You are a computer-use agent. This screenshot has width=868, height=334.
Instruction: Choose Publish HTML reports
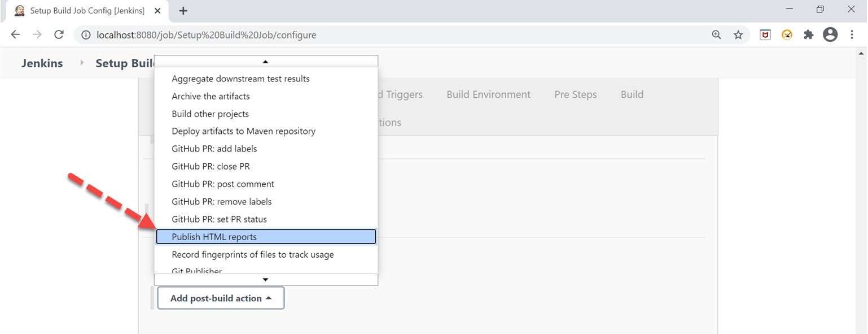coord(265,237)
